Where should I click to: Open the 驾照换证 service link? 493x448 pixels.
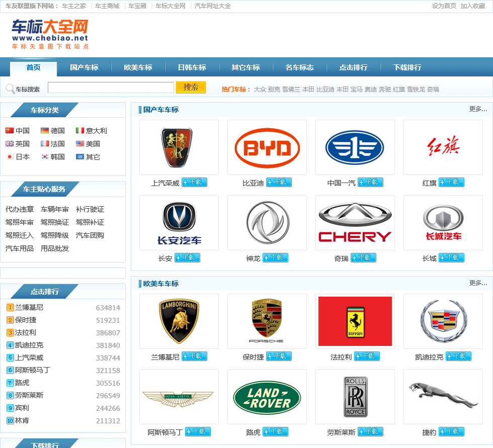[x=55, y=222]
